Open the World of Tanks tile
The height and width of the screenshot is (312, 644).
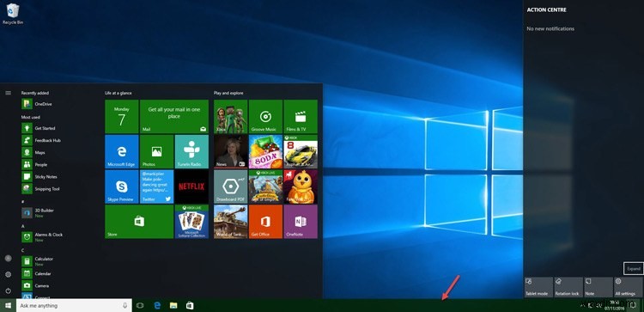click(x=230, y=222)
